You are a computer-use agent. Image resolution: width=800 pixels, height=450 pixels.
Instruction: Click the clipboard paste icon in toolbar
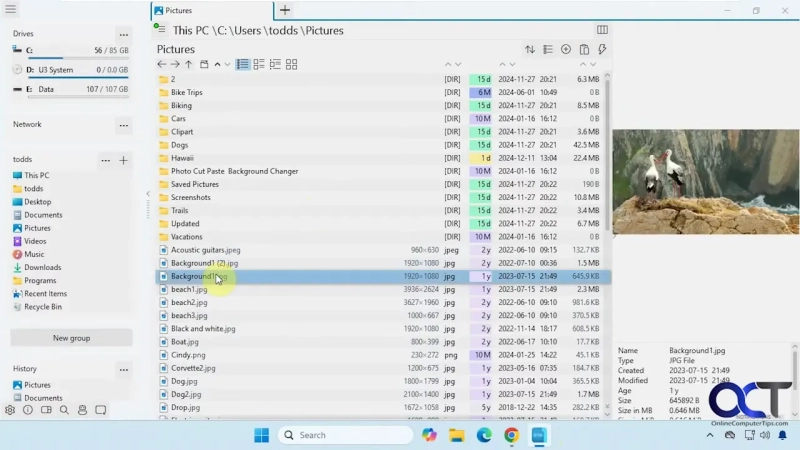click(x=584, y=49)
